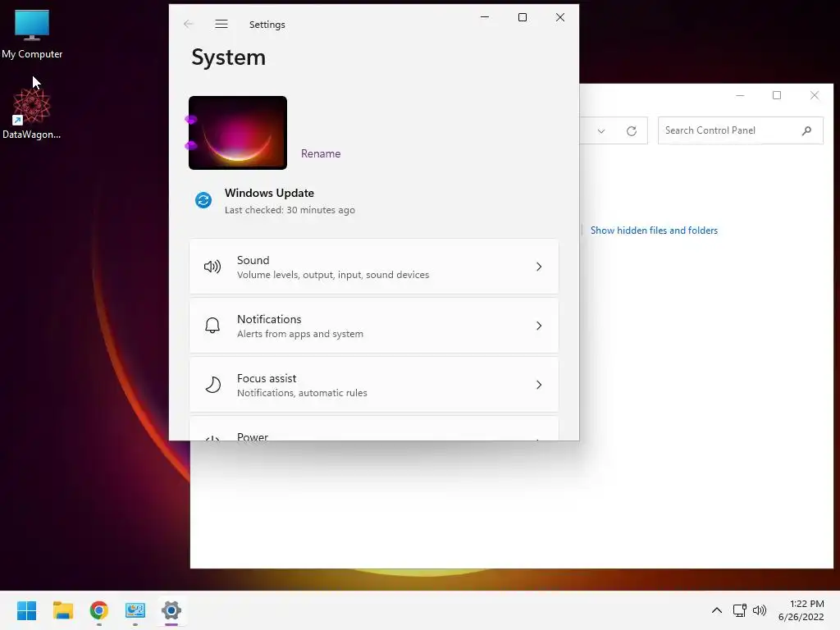Close the Control Panel window

point(815,95)
